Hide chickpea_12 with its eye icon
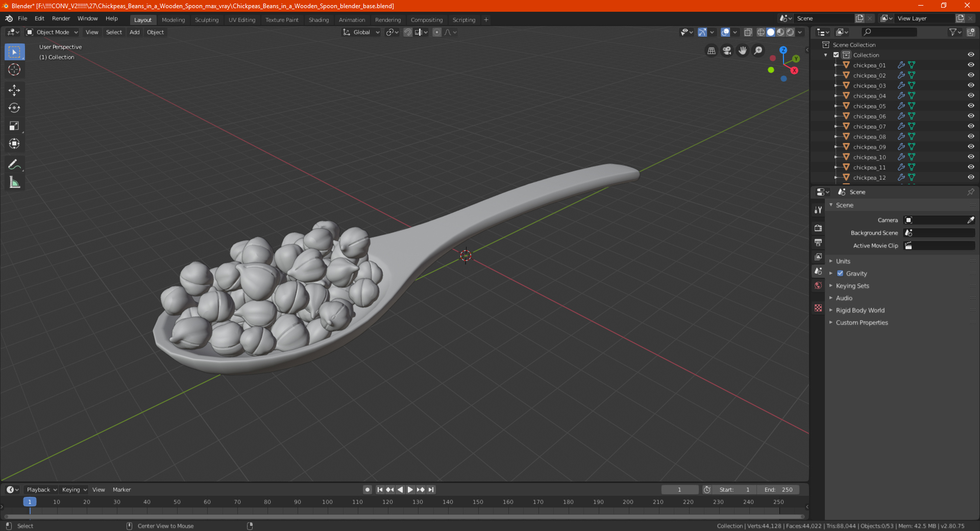Image resolution: width=980 pixels, height=531 pixels. pos(971,177)
